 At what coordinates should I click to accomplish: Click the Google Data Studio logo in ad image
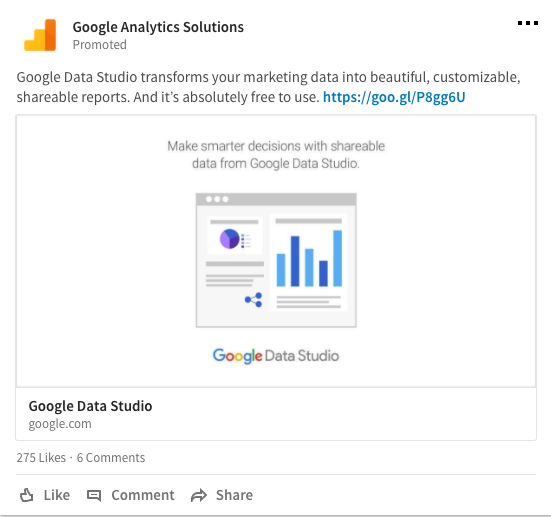[x=276, y=356]
